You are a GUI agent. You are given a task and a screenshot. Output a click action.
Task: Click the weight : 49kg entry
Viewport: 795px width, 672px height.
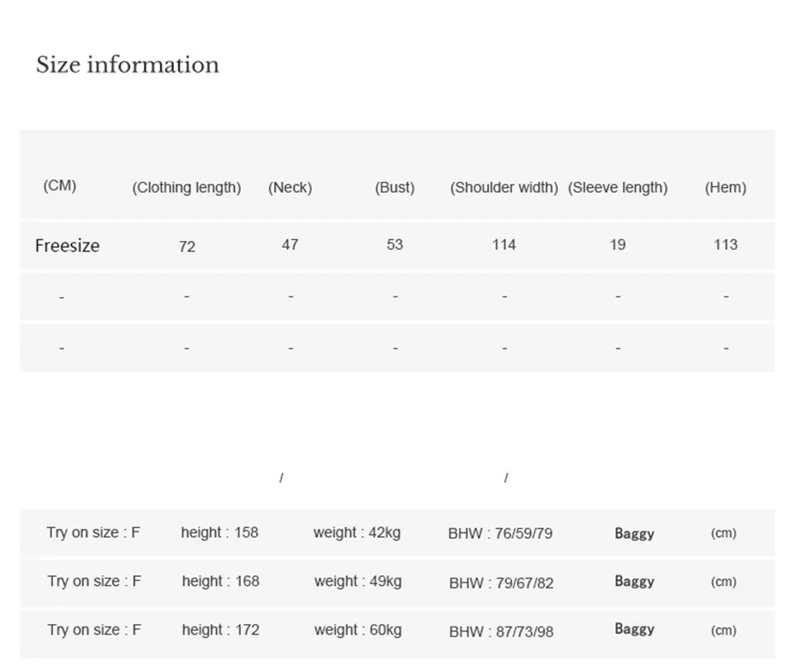(x=358, y=581)
